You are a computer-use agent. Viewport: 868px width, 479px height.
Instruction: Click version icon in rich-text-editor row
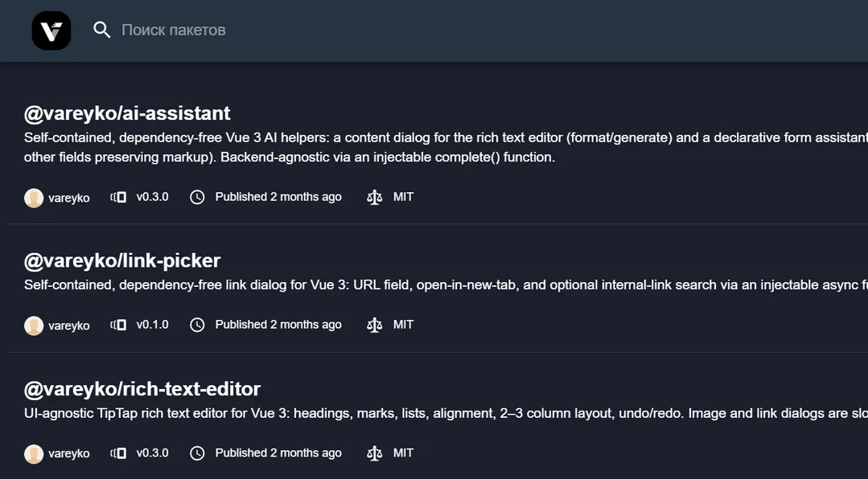118,453
